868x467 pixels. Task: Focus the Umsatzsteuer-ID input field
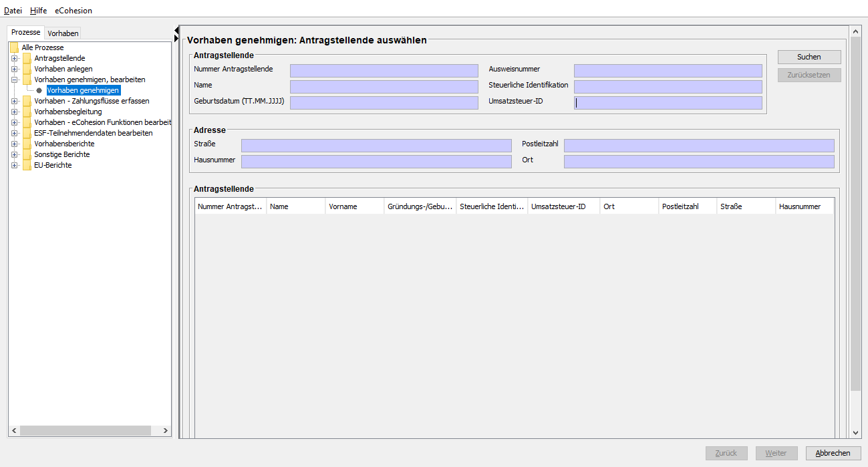[668, 103]
